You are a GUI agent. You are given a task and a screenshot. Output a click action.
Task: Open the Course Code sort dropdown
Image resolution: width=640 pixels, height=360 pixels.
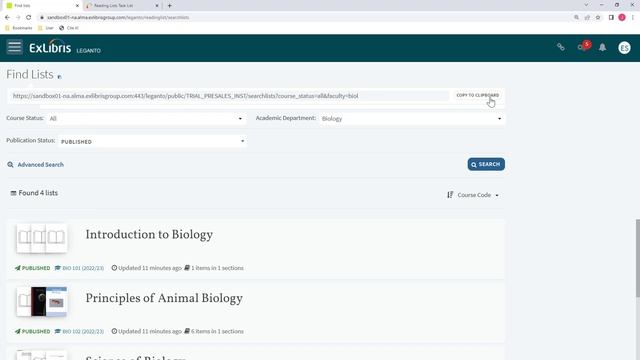(x=478, y=195)
